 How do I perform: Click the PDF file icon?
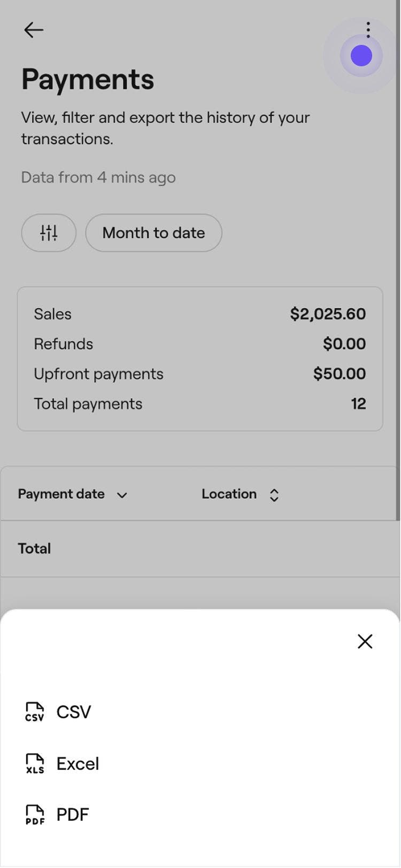coord(35,815)
